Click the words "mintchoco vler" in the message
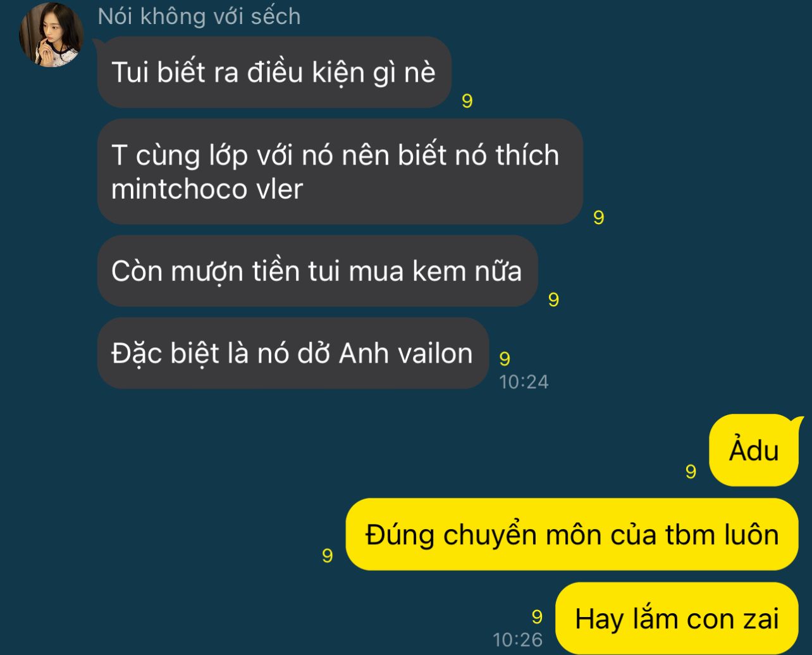This screenshot has width=812, height=655. coord(207,189)
